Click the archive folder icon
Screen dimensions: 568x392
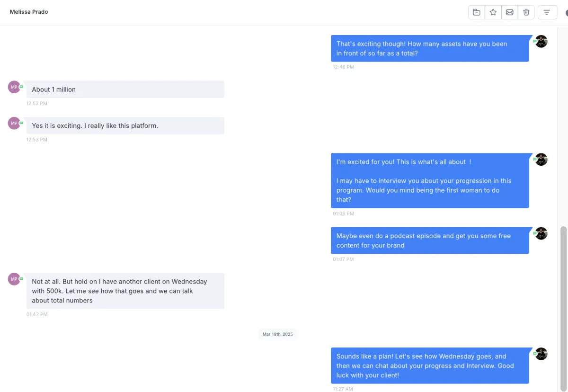tap(477, 12)
